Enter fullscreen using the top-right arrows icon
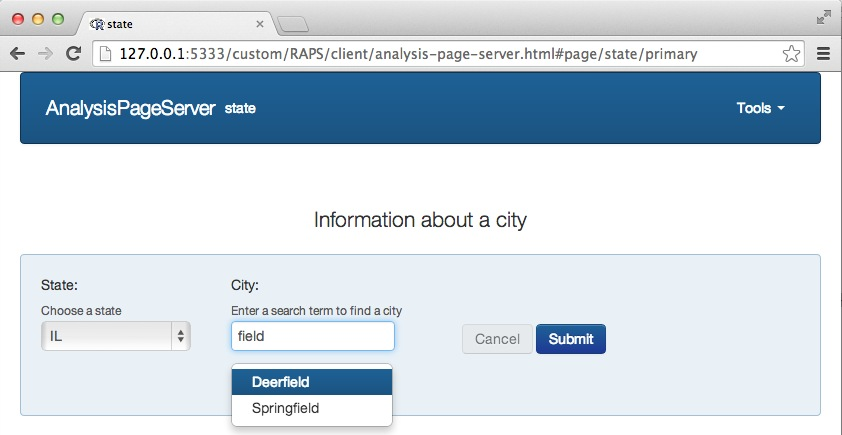This screenshot has width=842, height=435. coord(824,16)
